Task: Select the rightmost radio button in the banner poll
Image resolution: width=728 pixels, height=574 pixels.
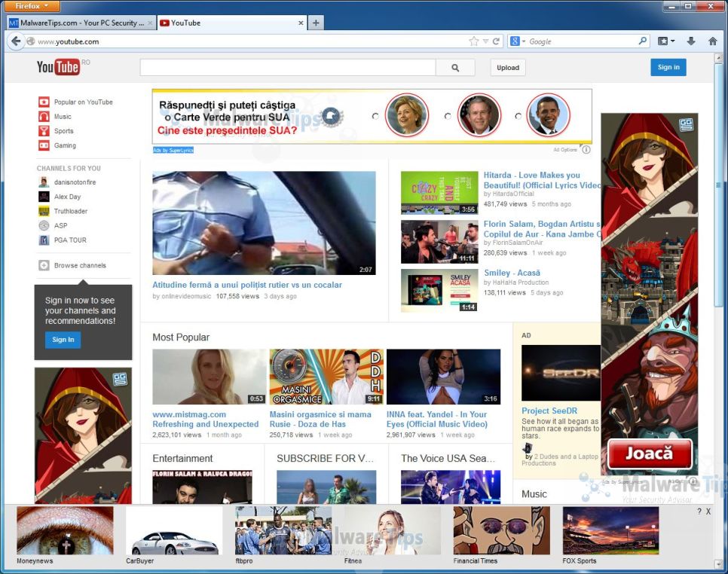Action: [x=518, y=116]
